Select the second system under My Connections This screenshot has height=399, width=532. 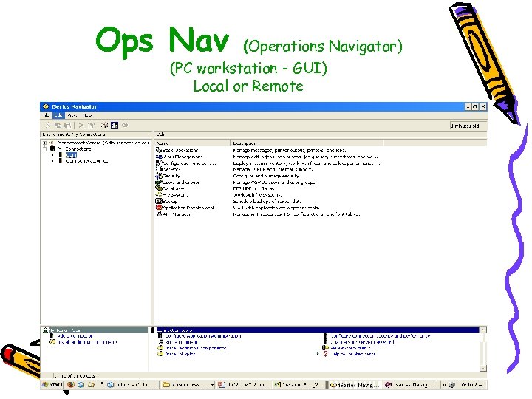(x=87, y=161)
